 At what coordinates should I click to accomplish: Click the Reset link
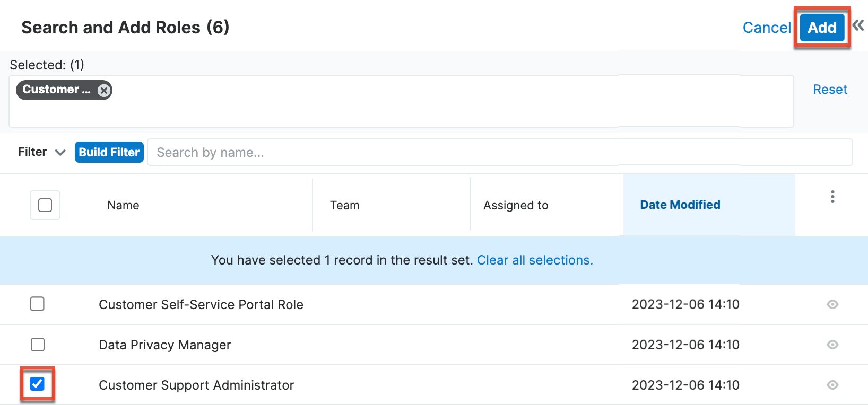click(830, 90)
